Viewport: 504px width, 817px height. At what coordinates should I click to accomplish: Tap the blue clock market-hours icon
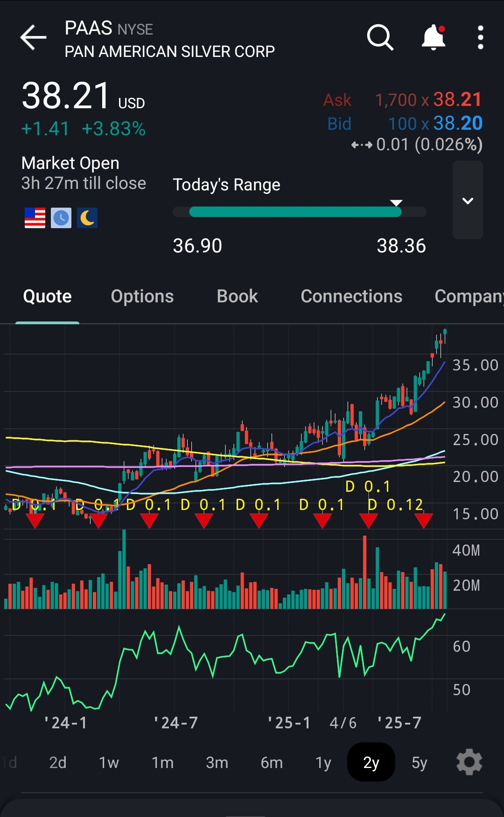61,218
